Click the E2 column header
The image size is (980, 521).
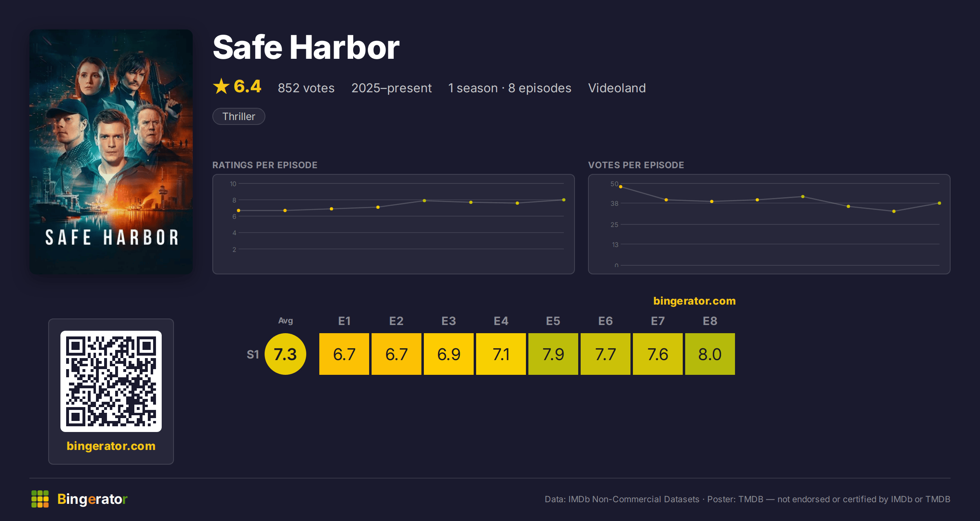pos(396,321)
